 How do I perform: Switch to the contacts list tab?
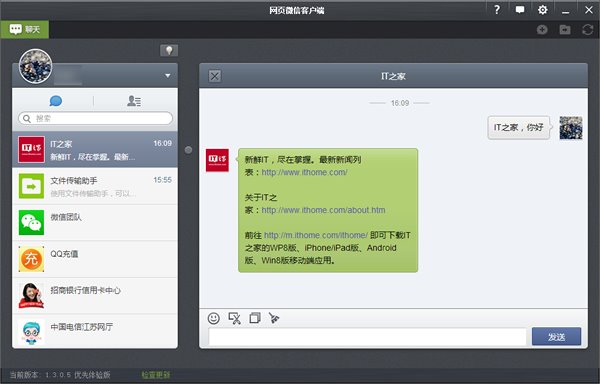click(x=134, y=101)
